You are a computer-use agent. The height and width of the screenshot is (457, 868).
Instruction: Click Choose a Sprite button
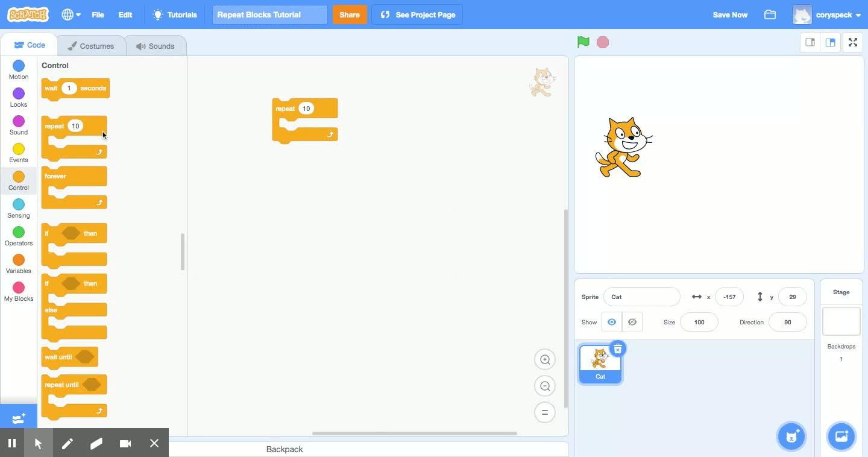791,436
